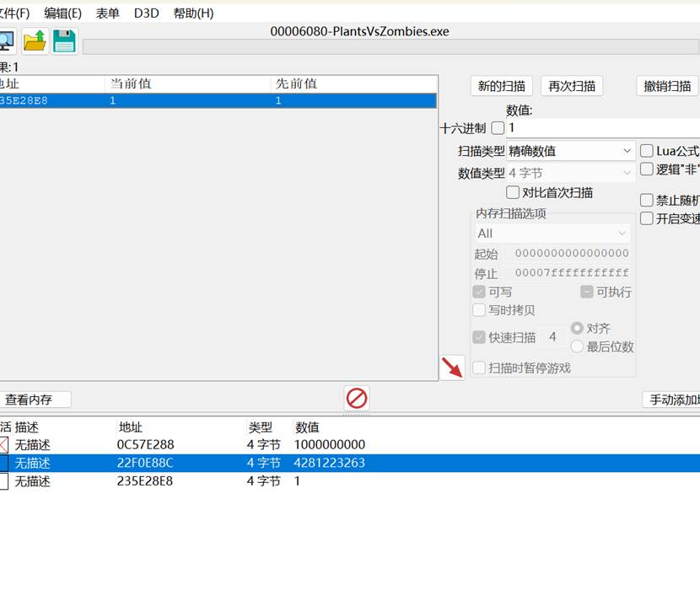Screen dimensions: 700x601
Task: Open the memory region All dropdown
Action: click(x=552, y=233)
